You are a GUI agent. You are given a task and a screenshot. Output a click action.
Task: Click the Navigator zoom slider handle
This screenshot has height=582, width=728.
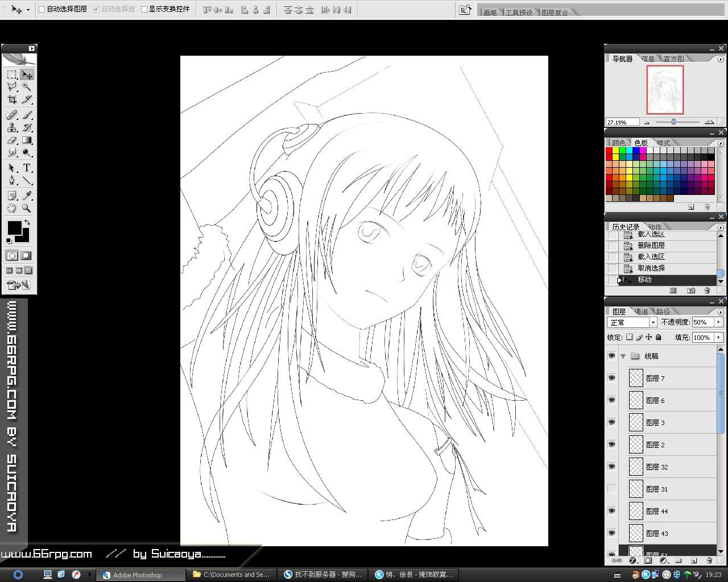point(673,122)
